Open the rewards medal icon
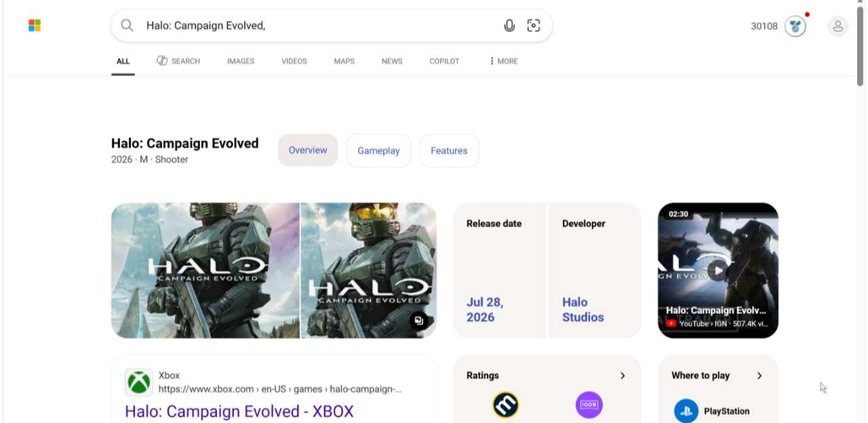The image size is (868, 423). (x=795, y=26)
